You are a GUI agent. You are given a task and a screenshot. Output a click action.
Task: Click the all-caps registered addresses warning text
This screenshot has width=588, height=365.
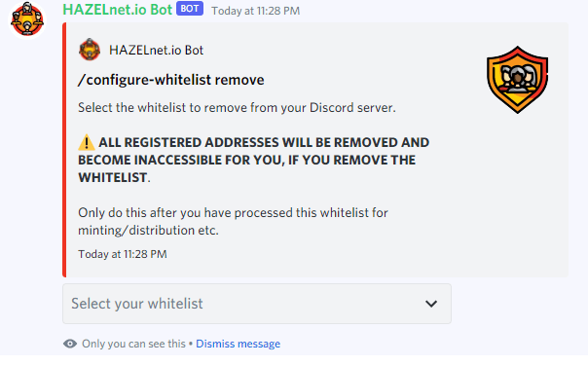253,160
